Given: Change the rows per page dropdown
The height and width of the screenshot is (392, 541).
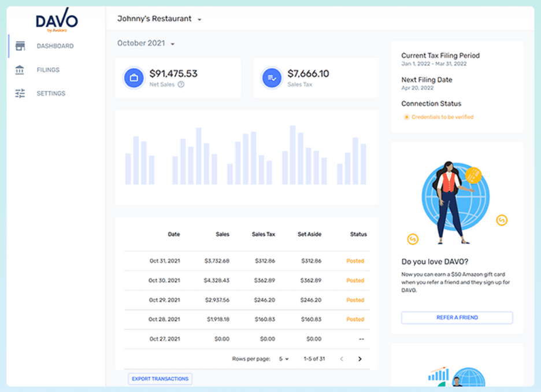Looking at the screenshot, I should [x=283, y=359].
